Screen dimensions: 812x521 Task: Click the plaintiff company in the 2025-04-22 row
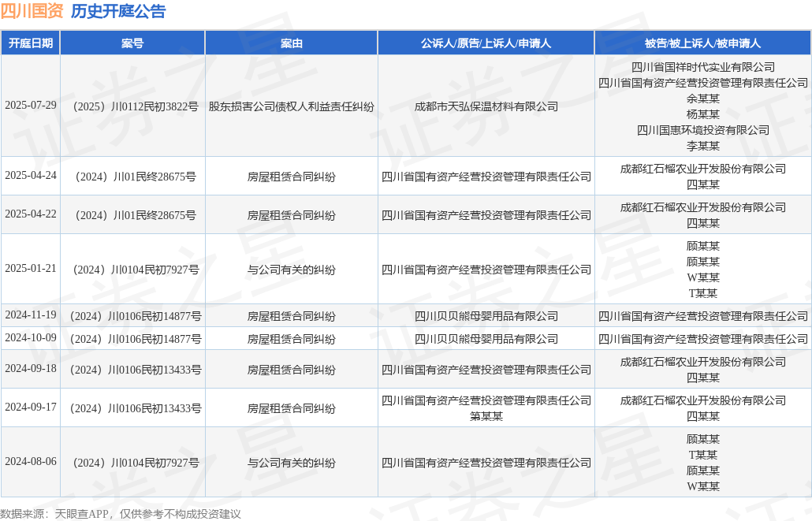tap(486, 215)
